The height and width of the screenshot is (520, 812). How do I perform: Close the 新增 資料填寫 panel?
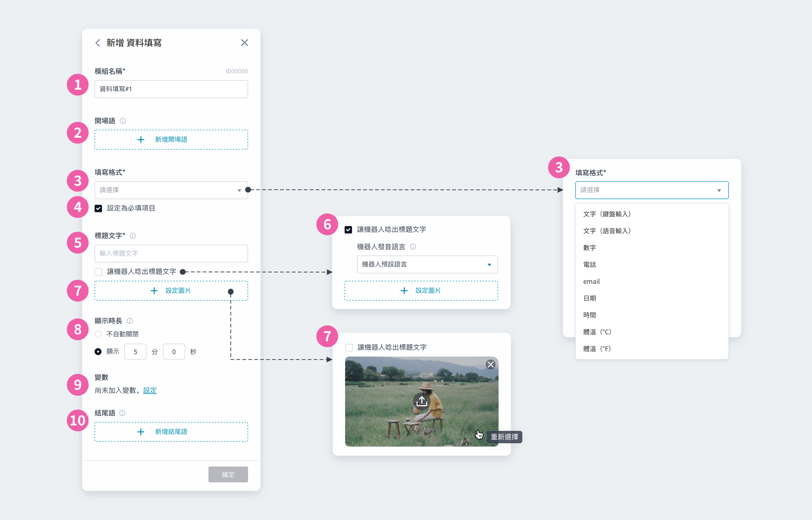coord(244,43)
